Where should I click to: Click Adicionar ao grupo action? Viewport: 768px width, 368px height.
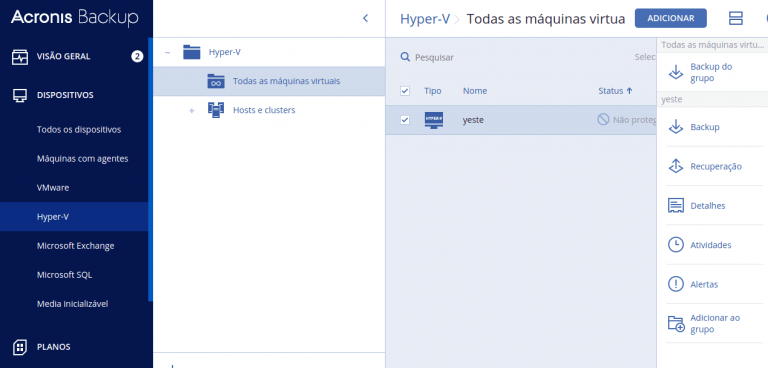point(715,323)
